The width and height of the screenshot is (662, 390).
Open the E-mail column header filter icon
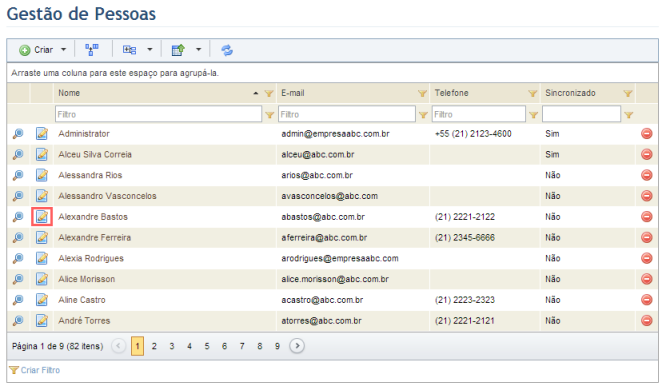422,93
